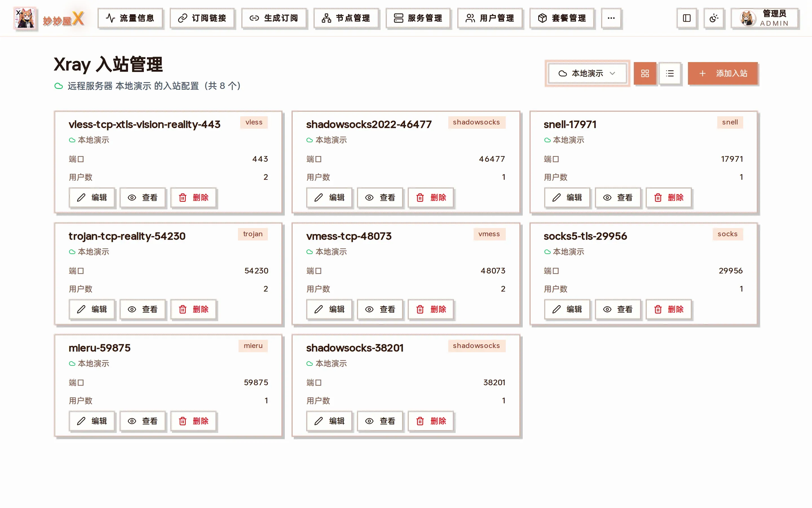Toggle the sidebar layout icon
Screen dimensions: 812x508
pos(687,18)
